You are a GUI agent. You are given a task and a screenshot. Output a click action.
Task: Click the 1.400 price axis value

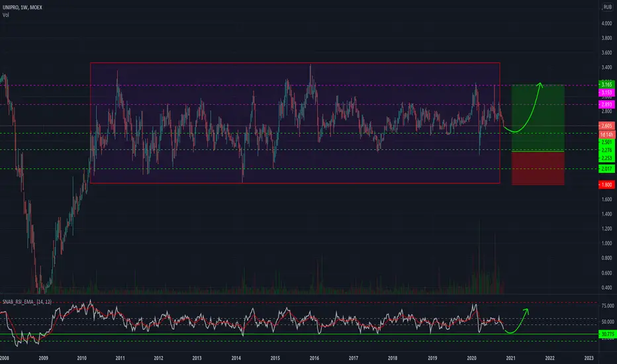(x=606, y=214)
